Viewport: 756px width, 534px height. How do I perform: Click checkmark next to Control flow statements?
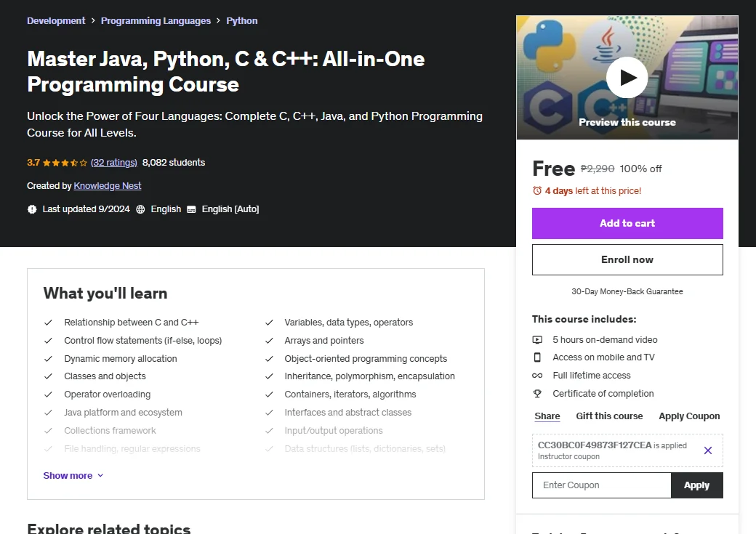click(x=48, y=341)
